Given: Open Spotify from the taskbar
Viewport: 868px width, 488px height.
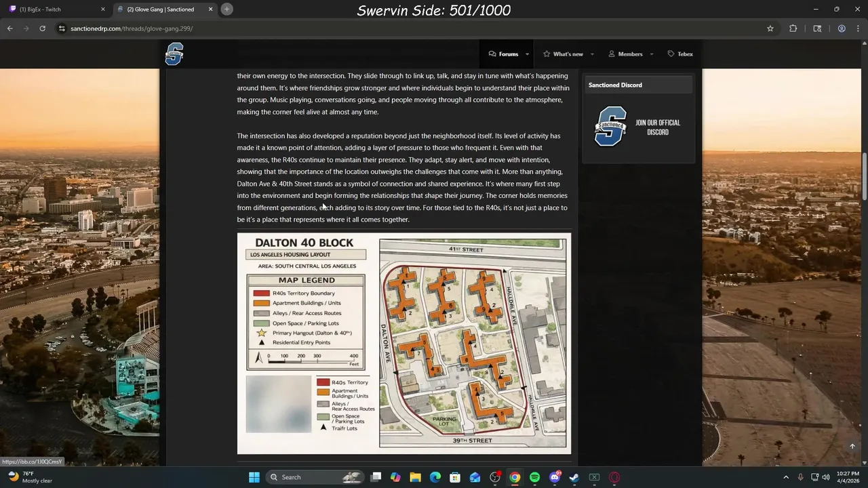Looking at the screenshot, I should [534, 477].
